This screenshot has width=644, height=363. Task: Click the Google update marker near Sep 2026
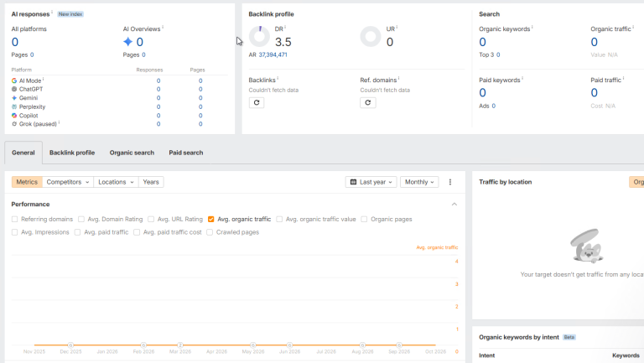399,345
